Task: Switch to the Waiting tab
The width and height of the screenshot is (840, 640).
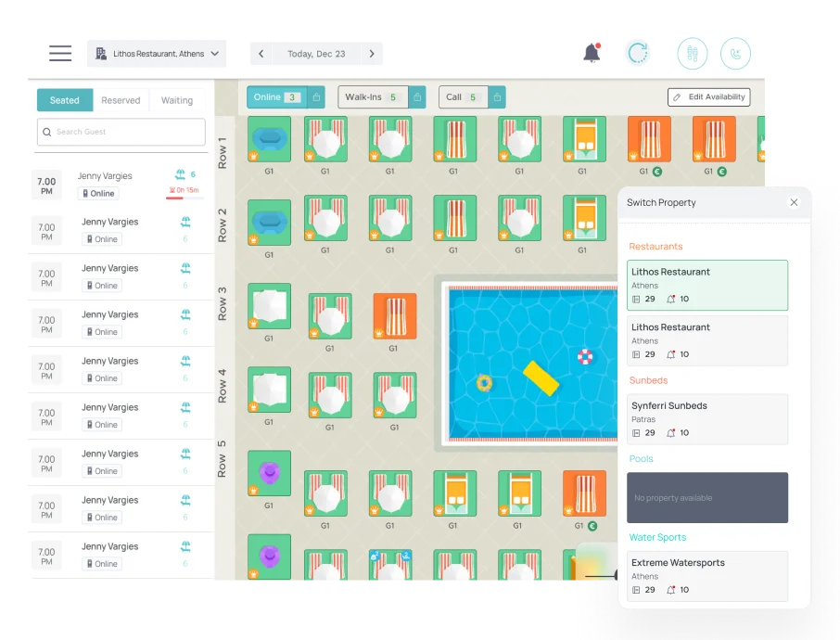Action: tap(177, 100)
